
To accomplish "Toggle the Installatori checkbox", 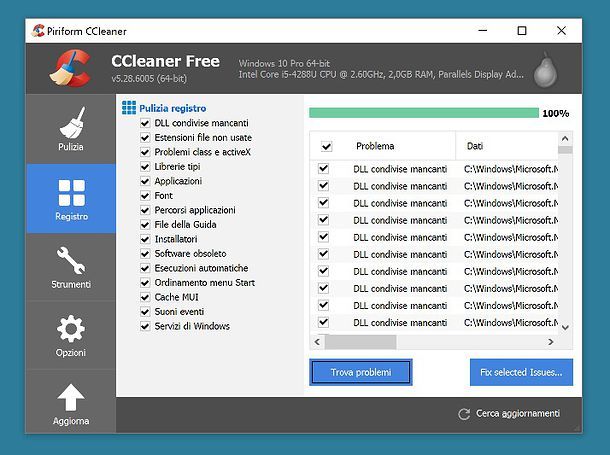I will [145, 239].
